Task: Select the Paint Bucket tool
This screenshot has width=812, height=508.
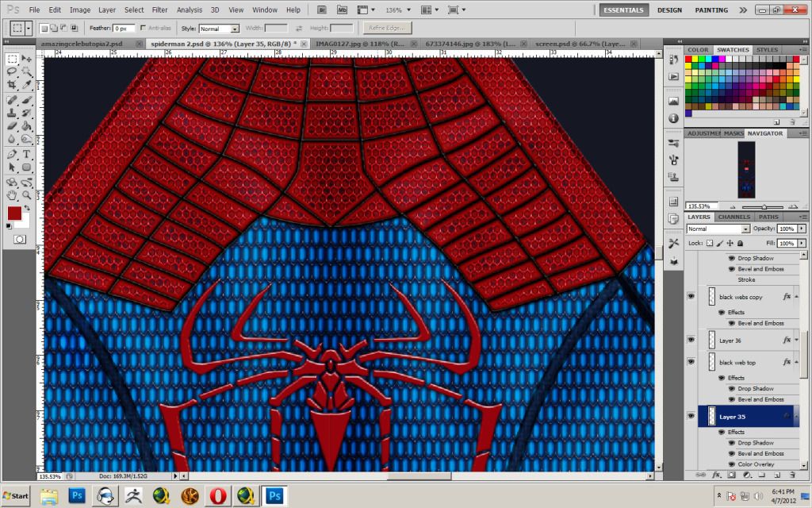Action: [x=26, y=125]
